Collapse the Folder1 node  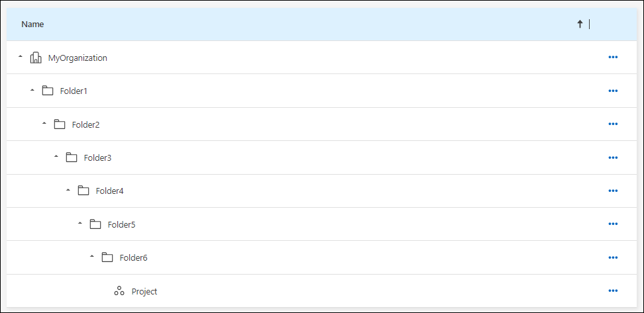(32, 90)
